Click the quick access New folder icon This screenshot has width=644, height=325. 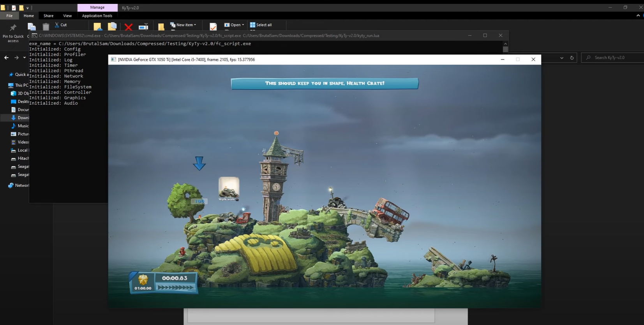(21, 7)
